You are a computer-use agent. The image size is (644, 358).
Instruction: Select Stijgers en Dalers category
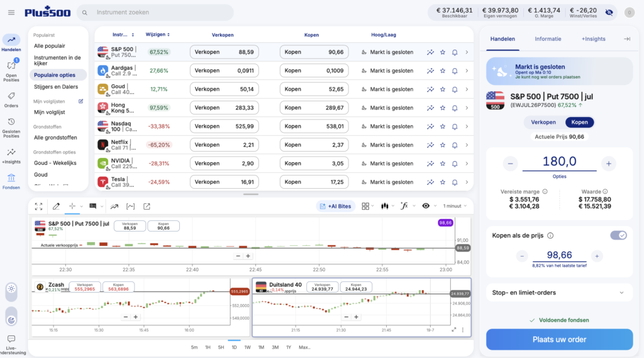coord(56,87)
